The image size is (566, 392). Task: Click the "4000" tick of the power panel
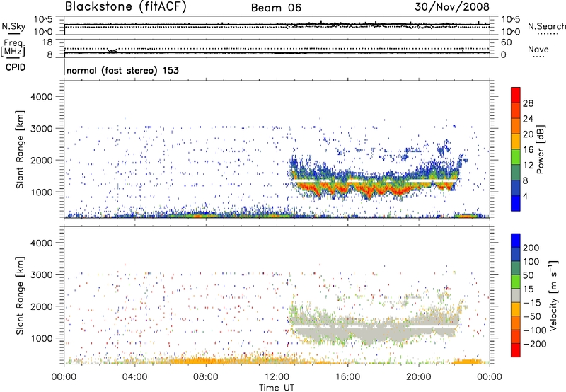(42, 97)
